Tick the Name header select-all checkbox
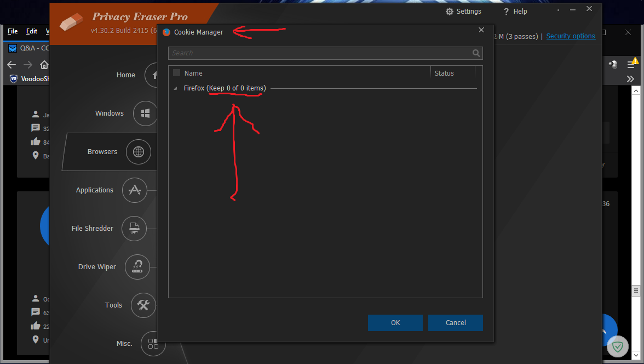This screenshot has height=364, width=644. pos(176,73)
